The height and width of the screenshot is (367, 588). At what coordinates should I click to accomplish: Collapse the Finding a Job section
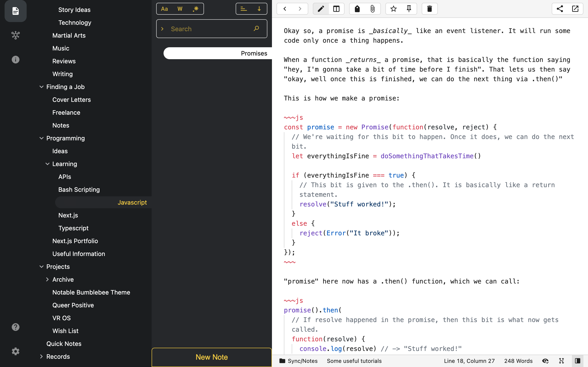tap(41, 87)
